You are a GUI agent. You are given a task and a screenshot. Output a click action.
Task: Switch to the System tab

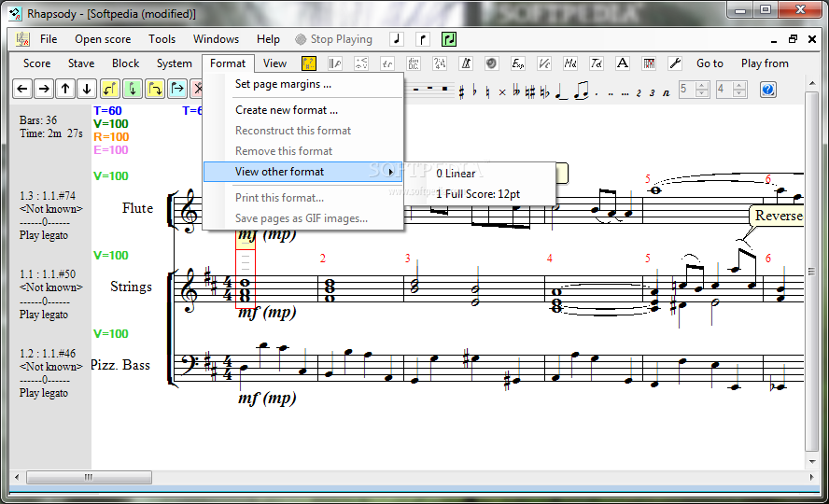click(174, 63)
